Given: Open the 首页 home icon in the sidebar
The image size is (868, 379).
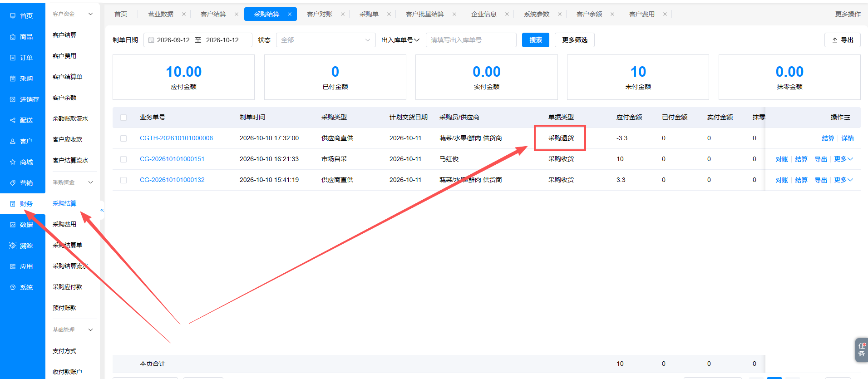Looking at the screenshot, I should pos(13,16).
